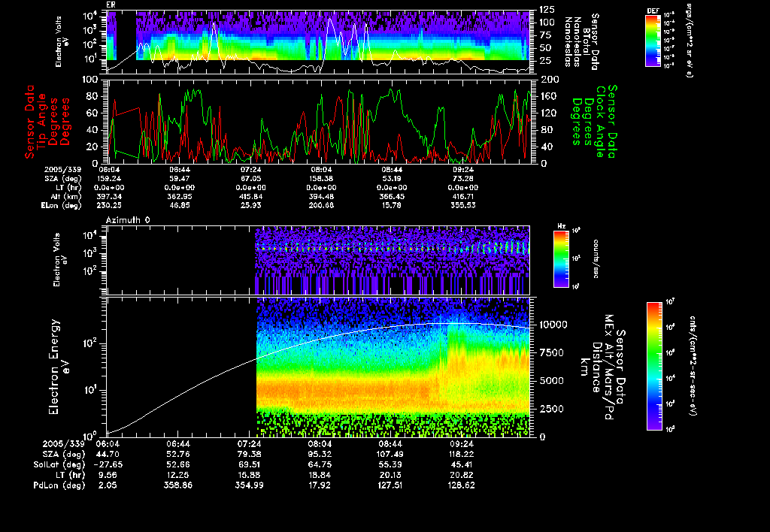Viewport: 770px width, 532px height.
Task: Click the "Electron Energy" eV axis label
Action: pos(54,367)
